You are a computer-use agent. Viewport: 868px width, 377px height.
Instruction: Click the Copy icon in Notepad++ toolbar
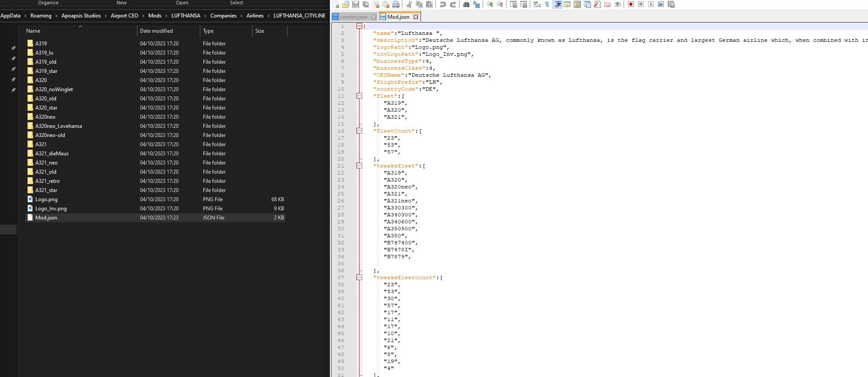[419, 4]
